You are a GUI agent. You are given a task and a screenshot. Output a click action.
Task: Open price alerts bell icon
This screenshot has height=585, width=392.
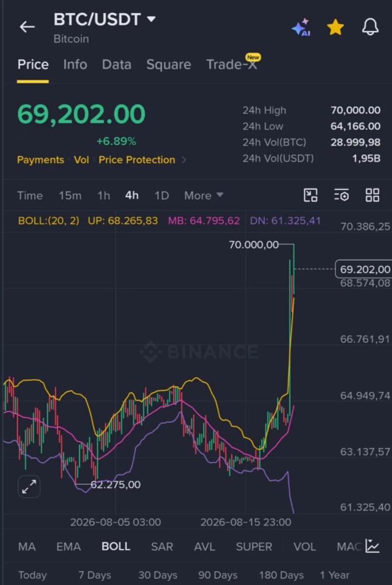(371, 27)
